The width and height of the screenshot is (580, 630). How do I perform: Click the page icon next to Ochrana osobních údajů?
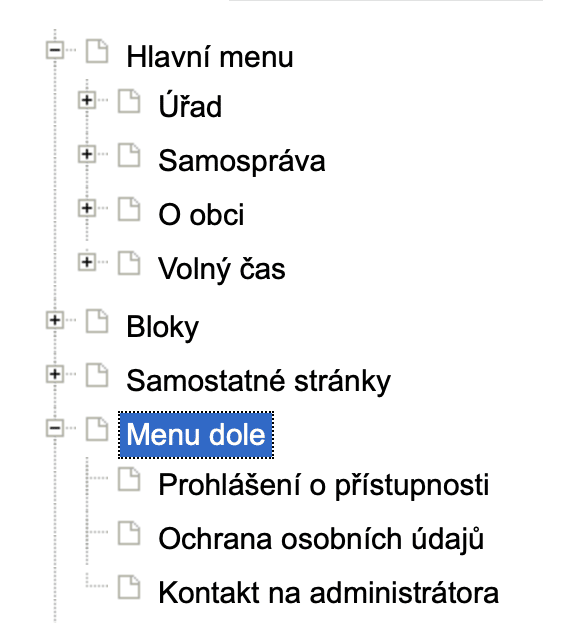point(129,533)
